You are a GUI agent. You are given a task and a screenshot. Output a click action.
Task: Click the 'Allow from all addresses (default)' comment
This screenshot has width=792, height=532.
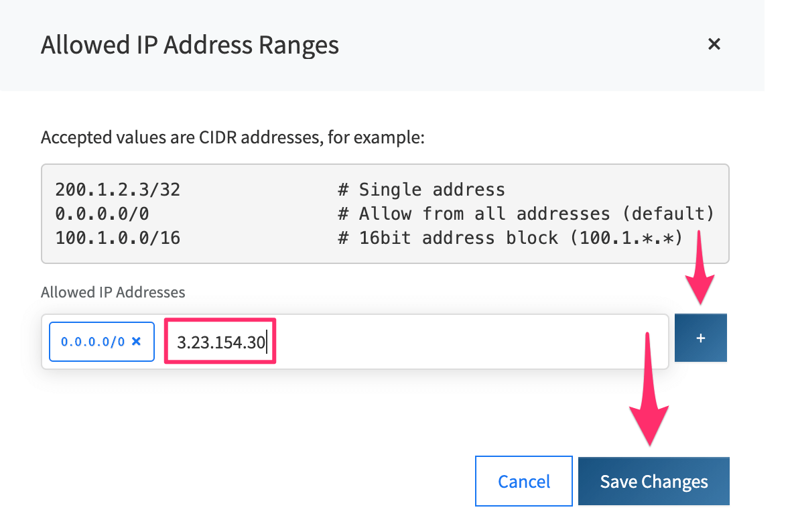click(x=536, y=214)
